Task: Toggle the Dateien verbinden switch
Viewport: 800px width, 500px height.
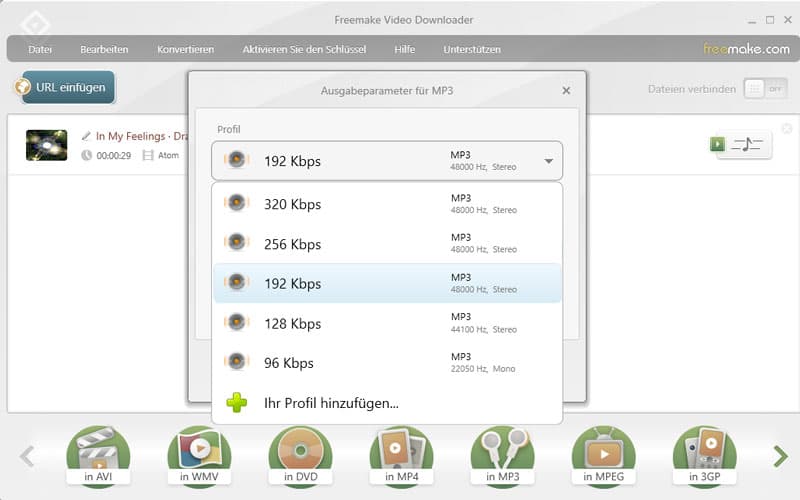Action: pyautogui.click(x=765, y=89)
